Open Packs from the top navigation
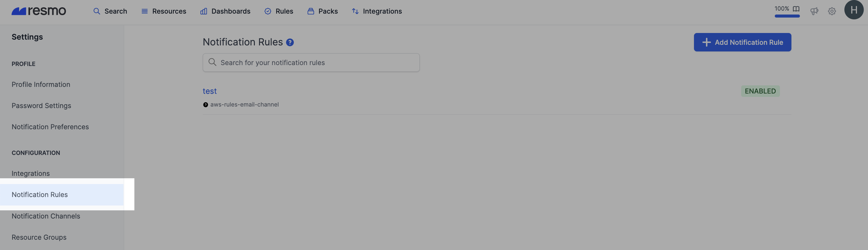Viewport: 868px width, 250px height. 322,11
